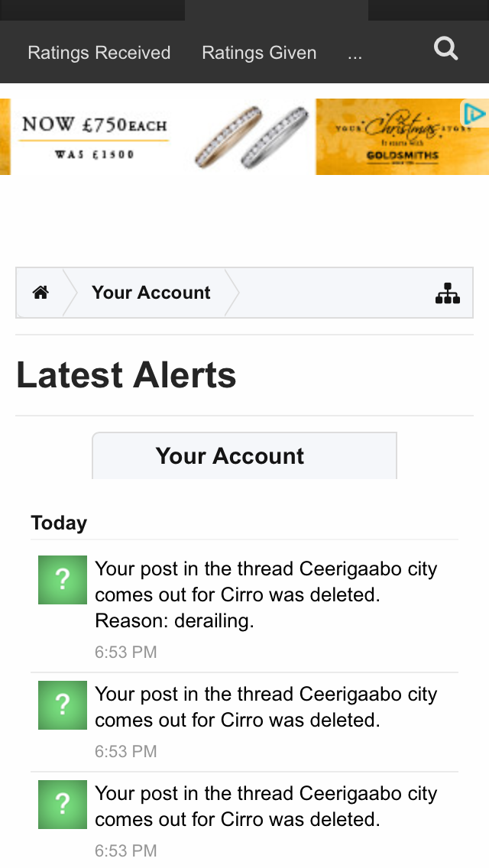Viewport: 489px width, 868px height.
Task: Open Ratings Given tab
Action: point(259,53)
